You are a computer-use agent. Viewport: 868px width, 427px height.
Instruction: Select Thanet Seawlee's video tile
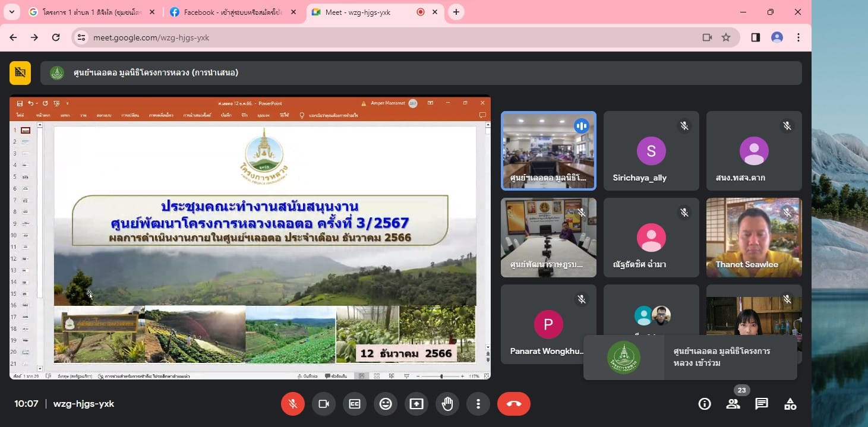point(754,238)
